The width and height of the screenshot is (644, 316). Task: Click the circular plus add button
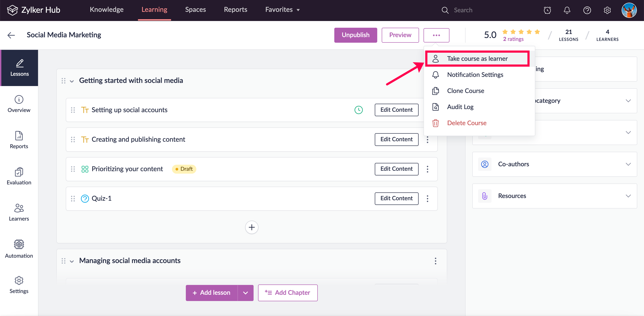252,227
